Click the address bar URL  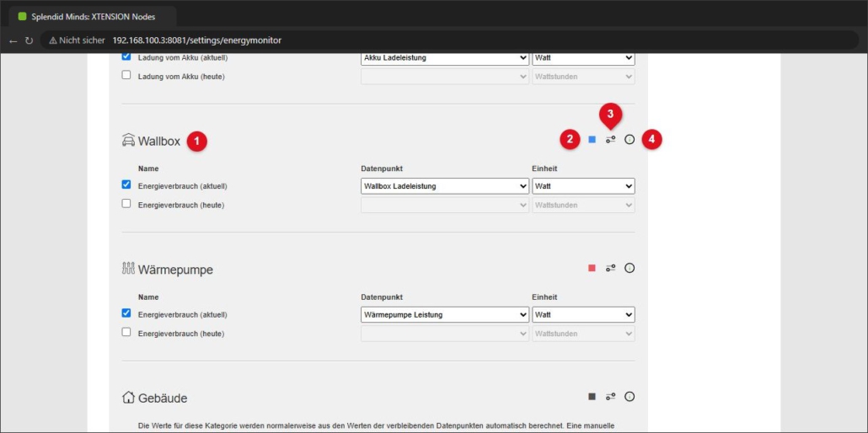[196, 40]
